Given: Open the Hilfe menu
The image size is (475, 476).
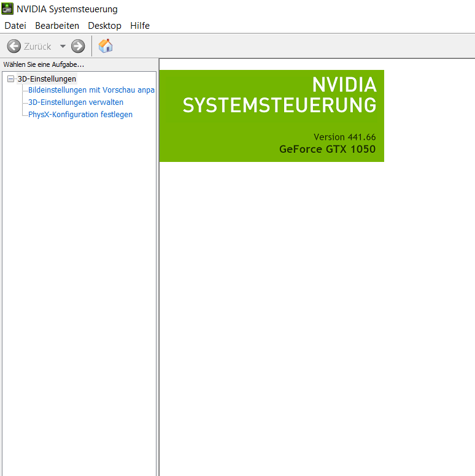Looking at the screenshot, I should tap(140, 26).
